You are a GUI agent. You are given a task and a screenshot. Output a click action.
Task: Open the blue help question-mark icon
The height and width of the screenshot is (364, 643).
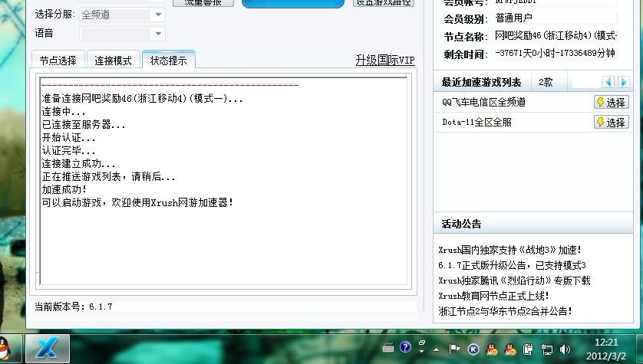pos(405,347)
